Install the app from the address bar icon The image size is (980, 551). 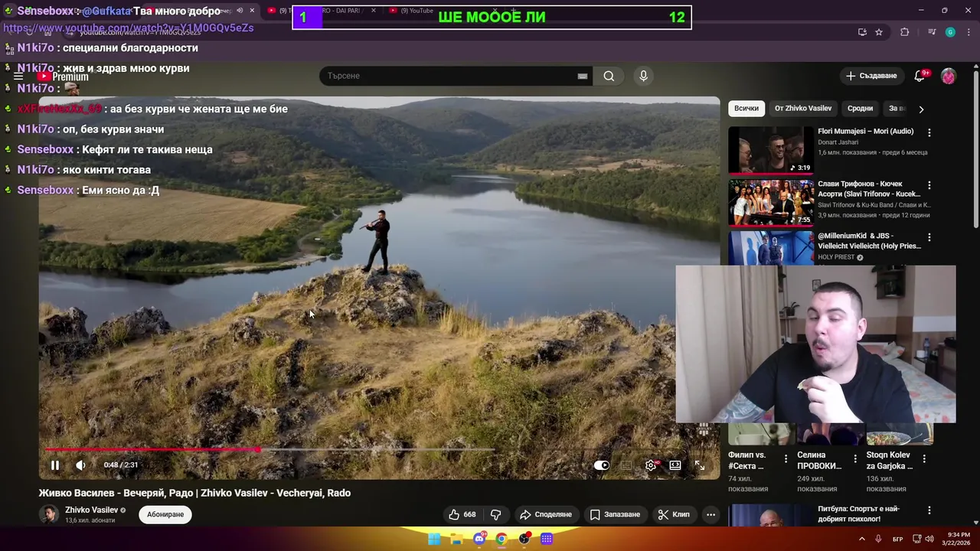(862, 32)
